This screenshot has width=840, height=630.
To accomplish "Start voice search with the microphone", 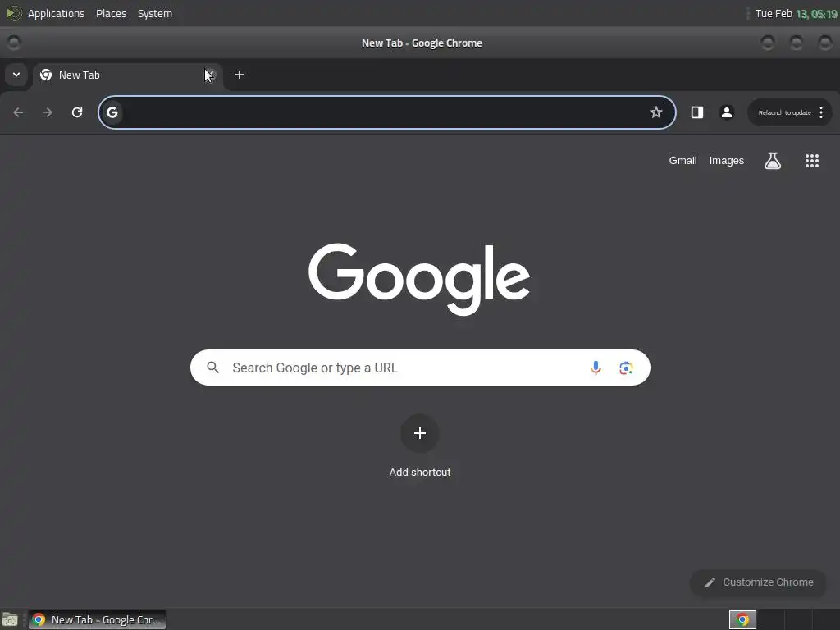I will [596, 368].
